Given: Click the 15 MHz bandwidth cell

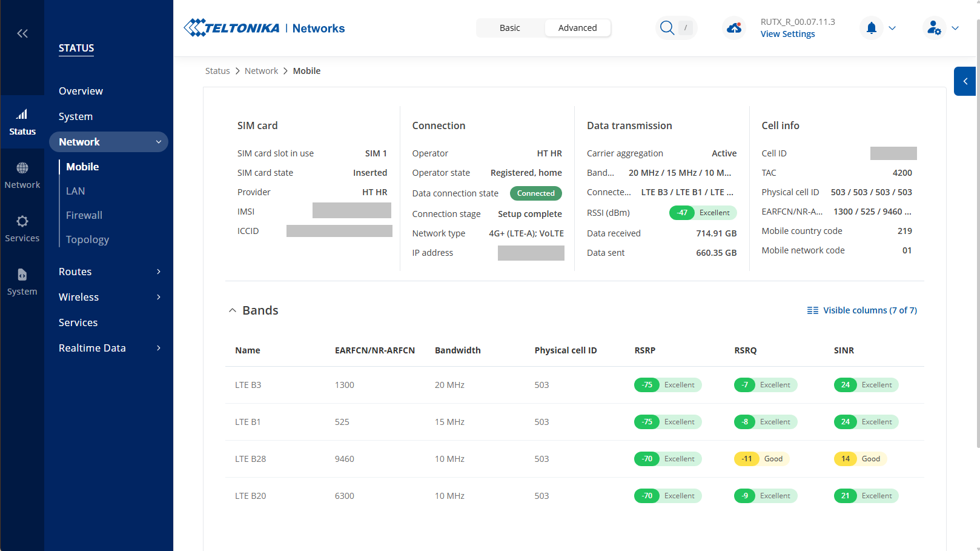Looking at the screenshot, I should click(449, 422).
